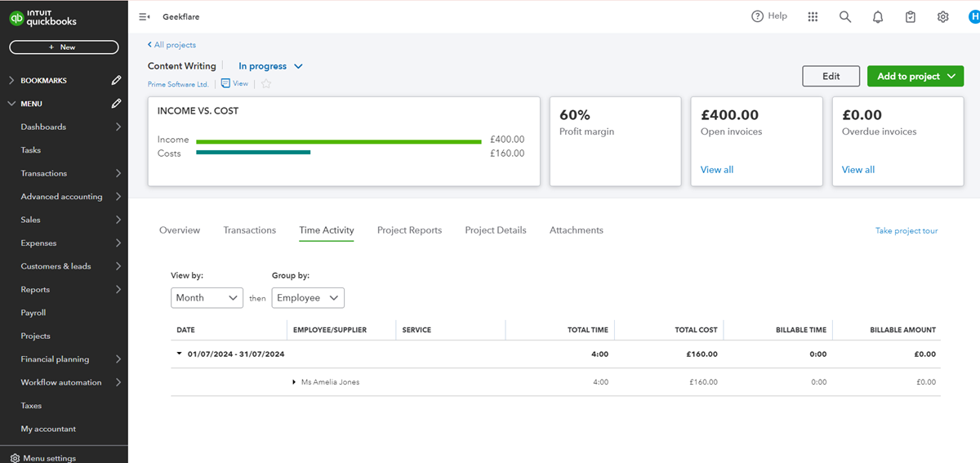The height and width of the screenshot is (463, 980).
Task: Collapse the 01/07/2024 - 31/07/2024 row
Action: pyautogui.click(x=179, y=354)
